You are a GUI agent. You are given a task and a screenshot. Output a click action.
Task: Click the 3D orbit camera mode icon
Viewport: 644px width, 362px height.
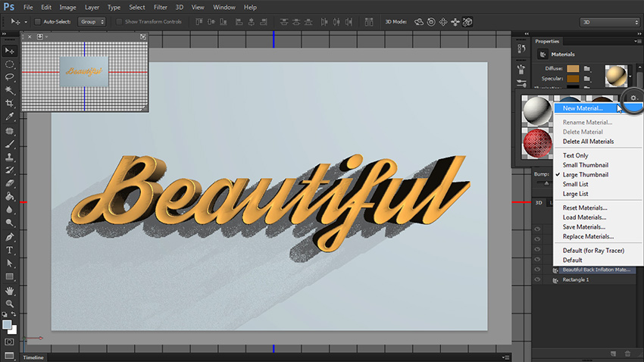(420, 22)
